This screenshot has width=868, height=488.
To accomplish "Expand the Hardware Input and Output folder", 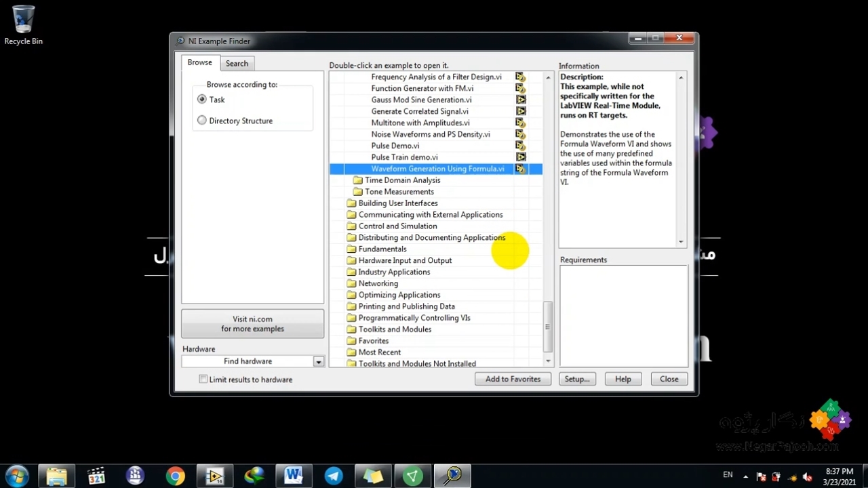I will pos(404,261).
